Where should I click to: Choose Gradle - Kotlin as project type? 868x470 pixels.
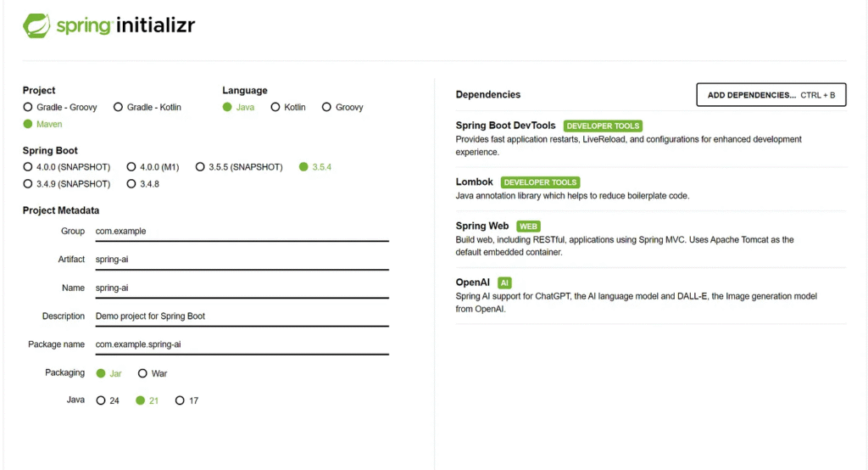click(119, 108)
